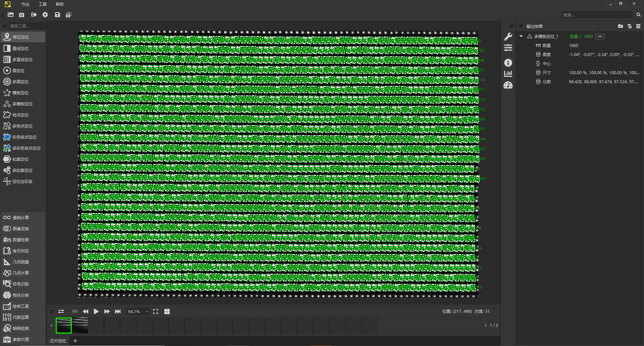The height and width of the screenshot is (346, 644).
Task: Toggle the grid view layout button
Action: (x=167, y=311)
